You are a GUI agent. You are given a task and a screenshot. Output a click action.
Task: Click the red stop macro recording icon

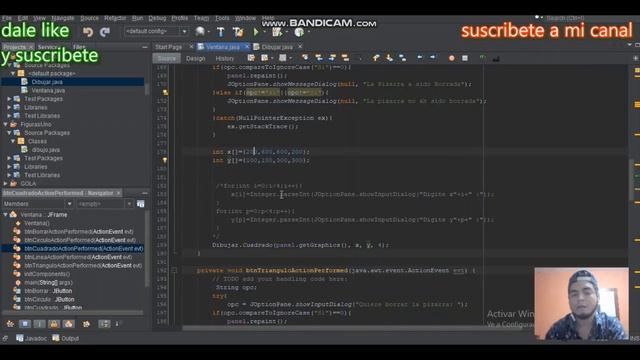(x=451, y=58)
